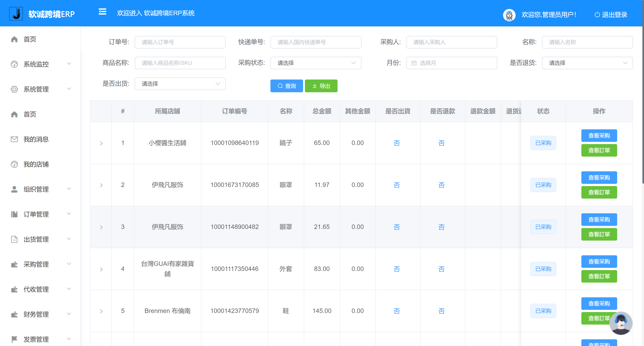
Task: Click calendar icon in 月份 field
Action: click(x=414, y=63)
